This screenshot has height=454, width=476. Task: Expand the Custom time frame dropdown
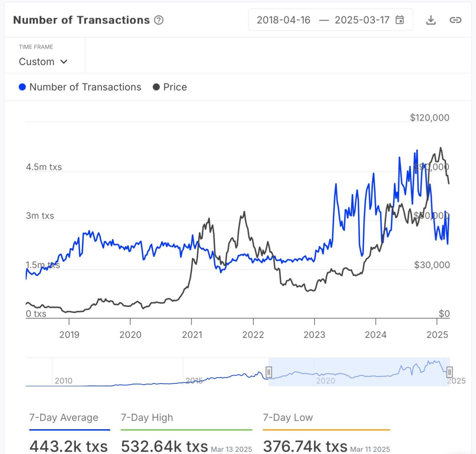point(43,62)
